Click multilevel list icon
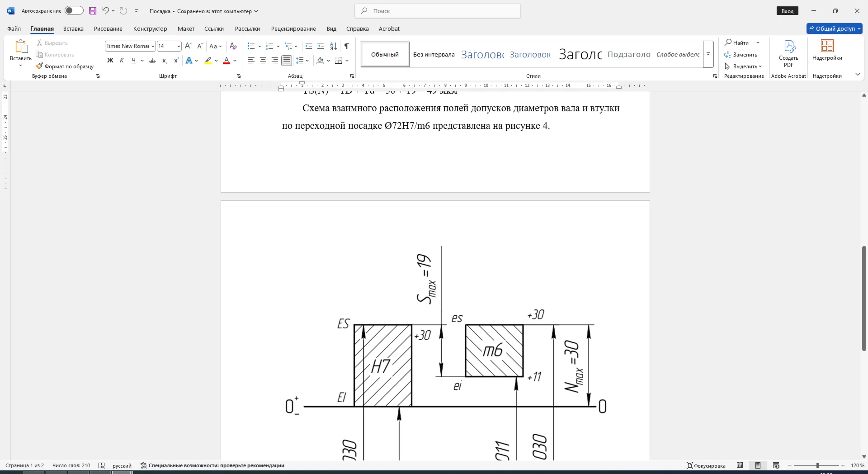The height and width of the screenshot is (474, 868). click(288, 46)
